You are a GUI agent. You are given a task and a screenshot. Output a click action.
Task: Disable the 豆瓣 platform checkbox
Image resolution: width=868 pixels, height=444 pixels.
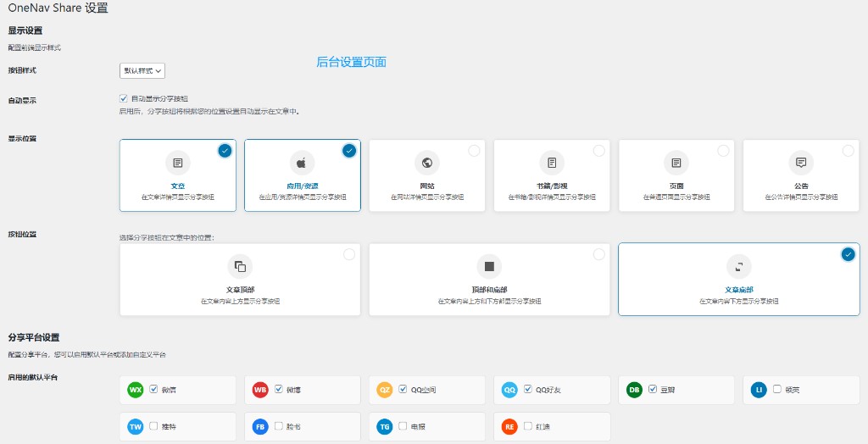653,389
